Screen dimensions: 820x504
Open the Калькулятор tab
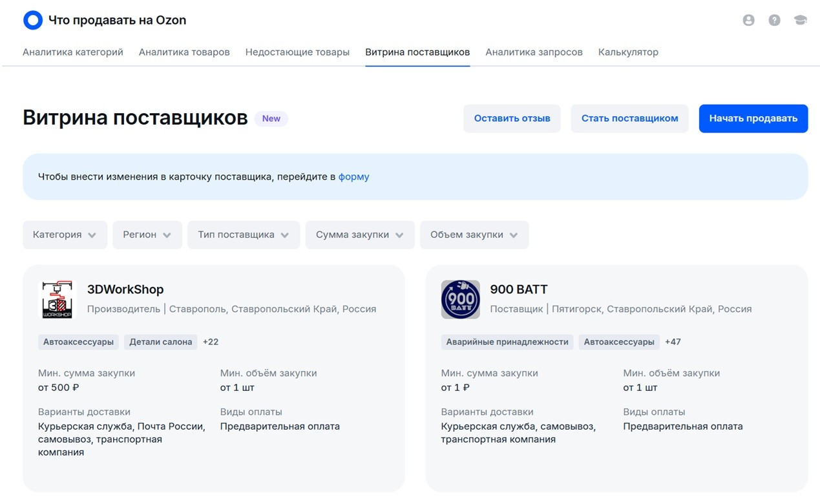click(x=628, y=52)
